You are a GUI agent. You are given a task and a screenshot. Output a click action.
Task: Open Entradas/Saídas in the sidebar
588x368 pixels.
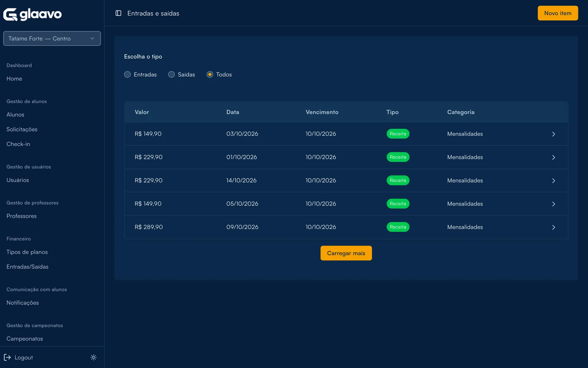(x=28, y=267)
